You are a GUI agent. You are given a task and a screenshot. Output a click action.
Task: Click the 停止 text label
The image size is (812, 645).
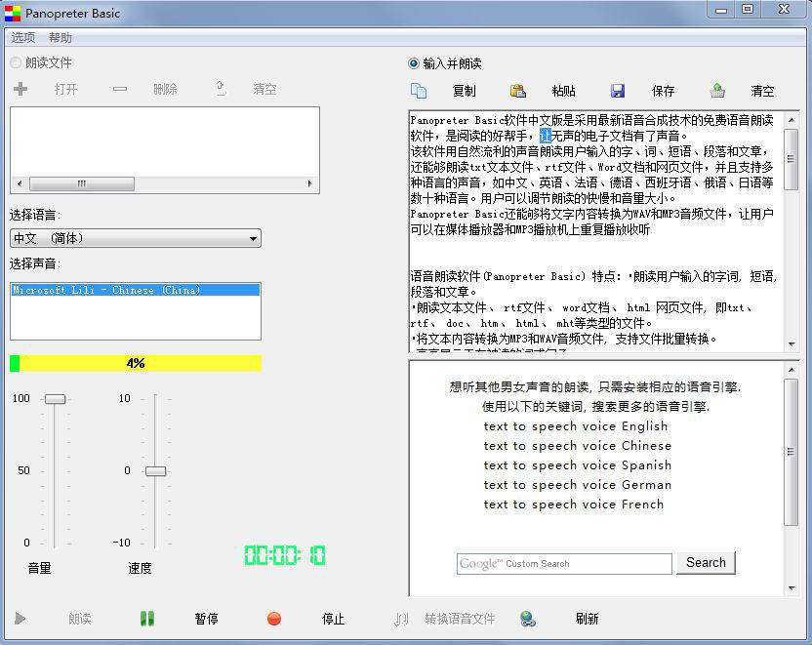333,619
